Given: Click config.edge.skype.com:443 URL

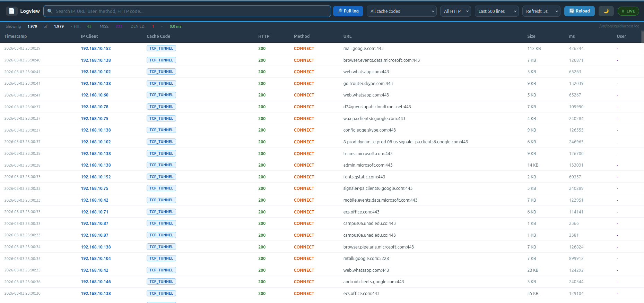Looking at the screenshot, I should pos(369,130).
